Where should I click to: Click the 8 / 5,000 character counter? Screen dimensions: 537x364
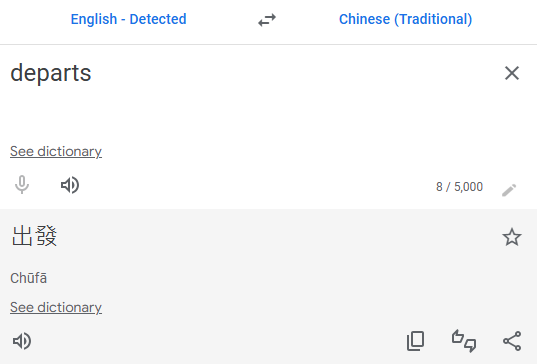(459, 187)
